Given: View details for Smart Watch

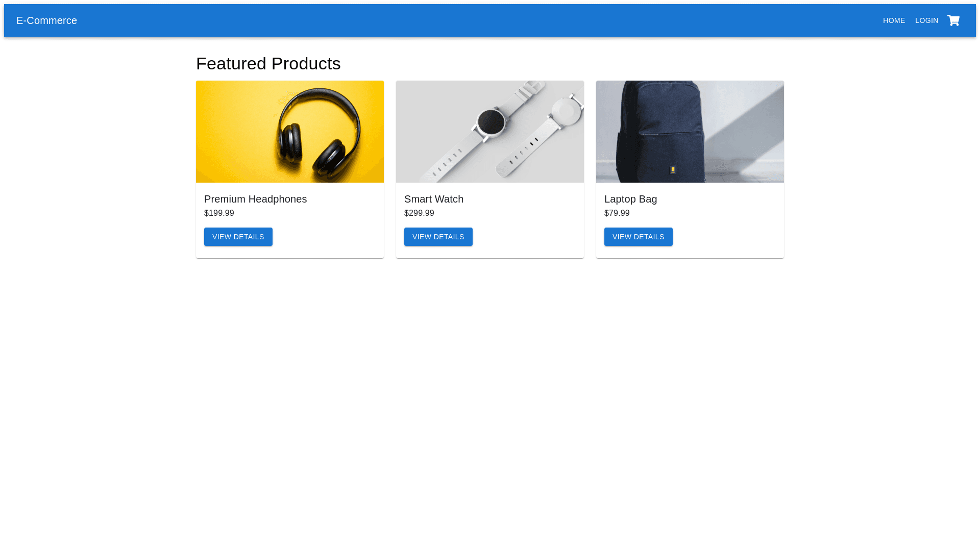Looking at the screenshot, I should point(438,237).
